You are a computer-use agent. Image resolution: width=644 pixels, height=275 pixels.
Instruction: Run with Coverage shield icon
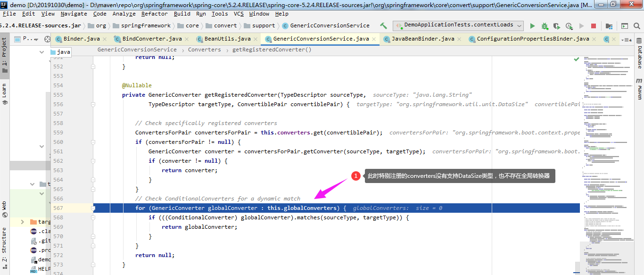tap(557, 26)
